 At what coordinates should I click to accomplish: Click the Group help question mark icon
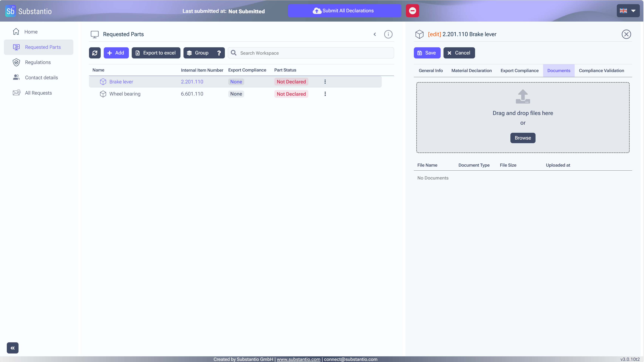[x=219, y=53]
